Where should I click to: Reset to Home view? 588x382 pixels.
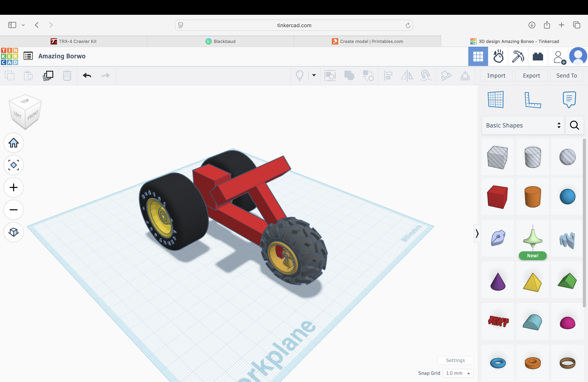tap(14, 143)
